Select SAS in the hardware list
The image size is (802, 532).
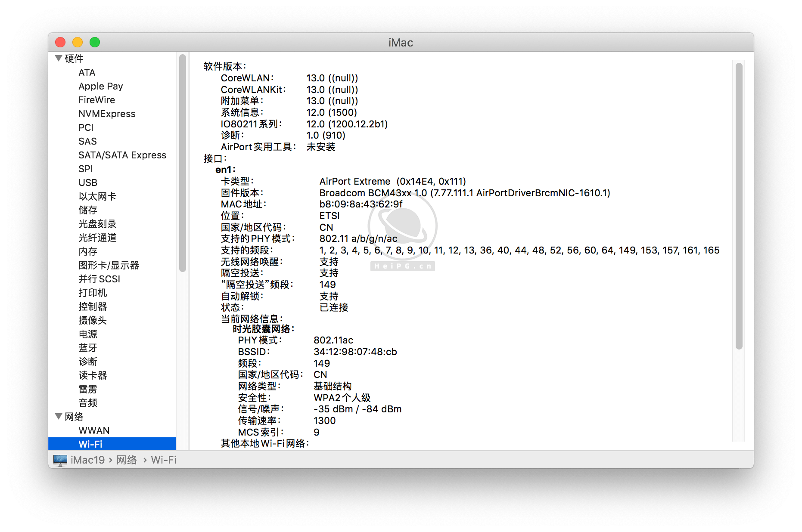(x=87, y=141)
